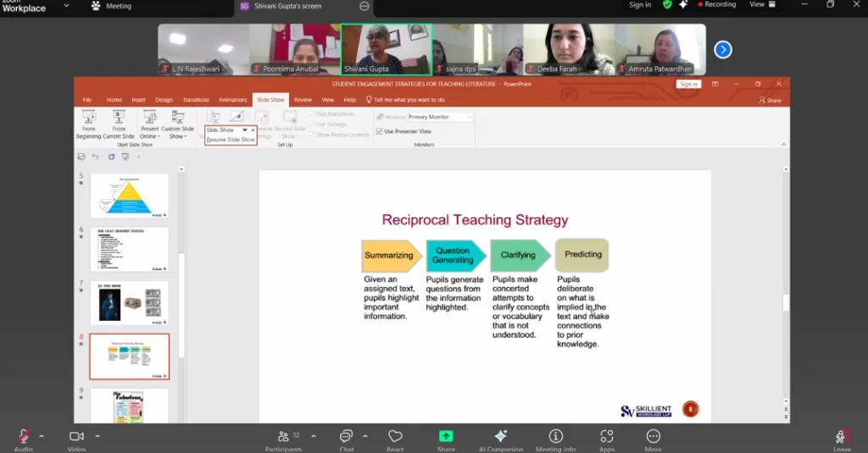Toggle Zoom Video camera on

tap(76, 436)
